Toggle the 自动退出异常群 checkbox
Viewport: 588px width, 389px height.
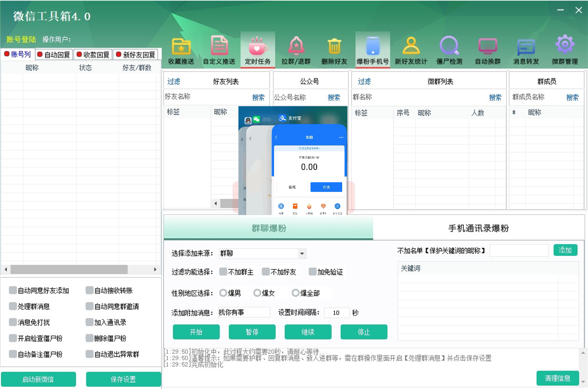coord(89,354)
